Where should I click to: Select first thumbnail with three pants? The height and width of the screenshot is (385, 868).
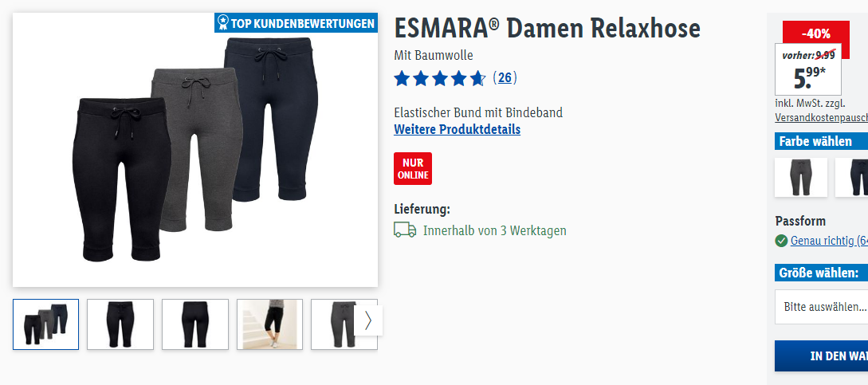pos(46,324)
